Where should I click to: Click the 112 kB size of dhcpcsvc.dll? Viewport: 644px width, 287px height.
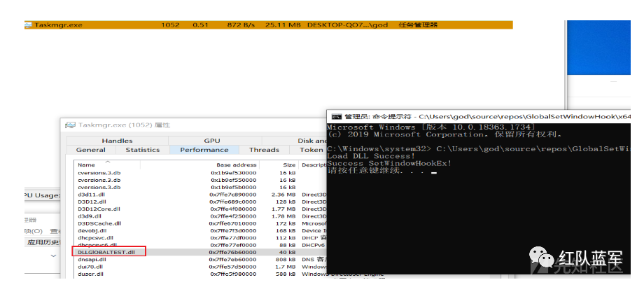click(x=286, y=238)
